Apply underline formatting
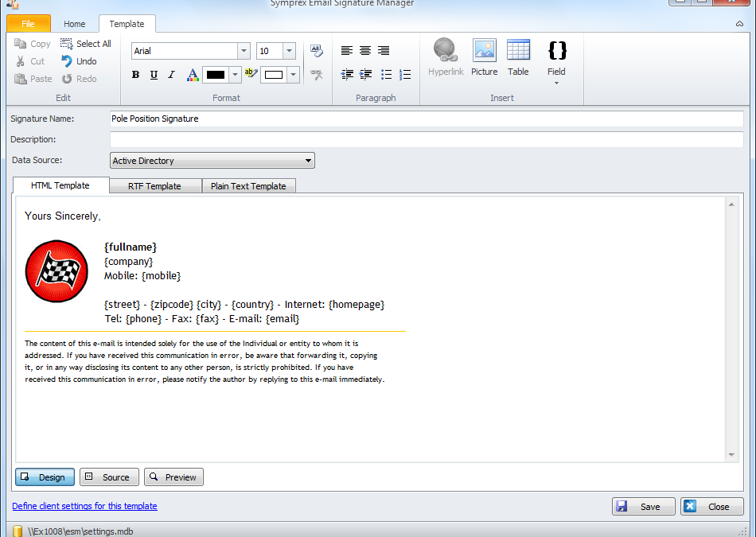The height and width of the screenshot is (537, 756). click(x=154, y=74)
